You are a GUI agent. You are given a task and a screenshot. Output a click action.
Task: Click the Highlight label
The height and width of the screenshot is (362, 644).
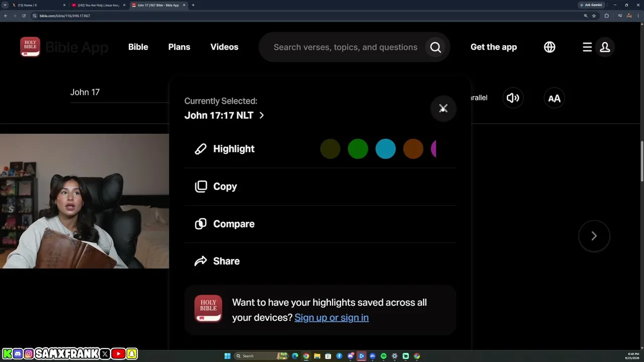click(x=234, y=149)
